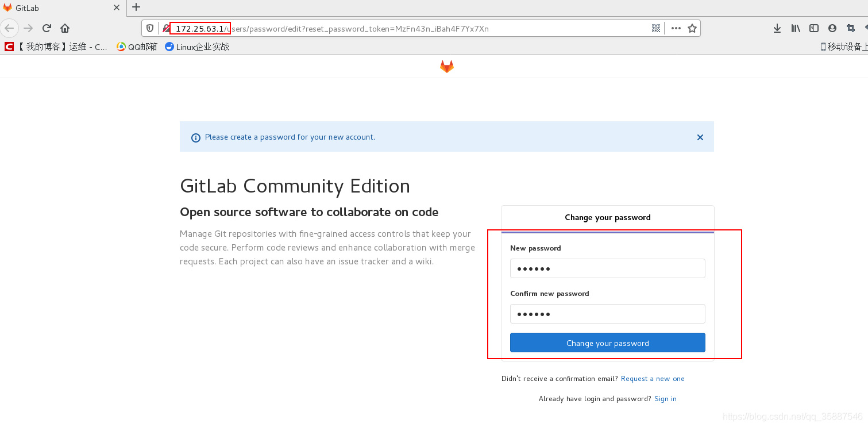Click the 'New password' label
Image resolution: width=868 pixels, height=427 pixels.
point(535,248)
